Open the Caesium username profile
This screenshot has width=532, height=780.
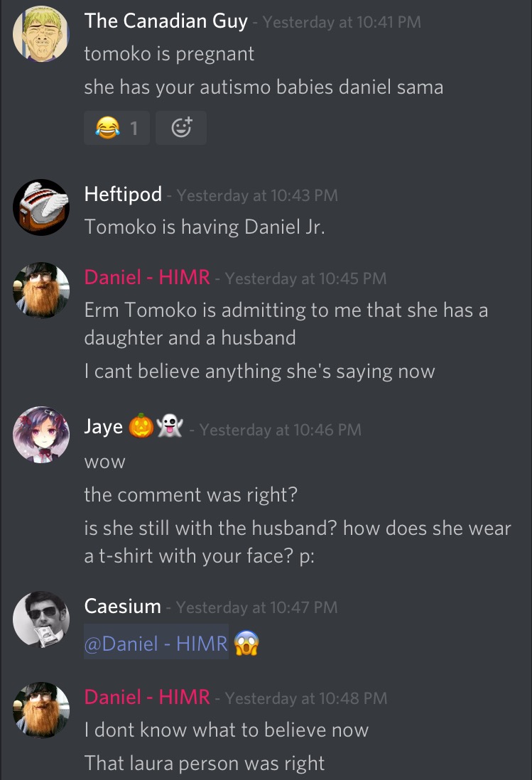coord(122,607)
